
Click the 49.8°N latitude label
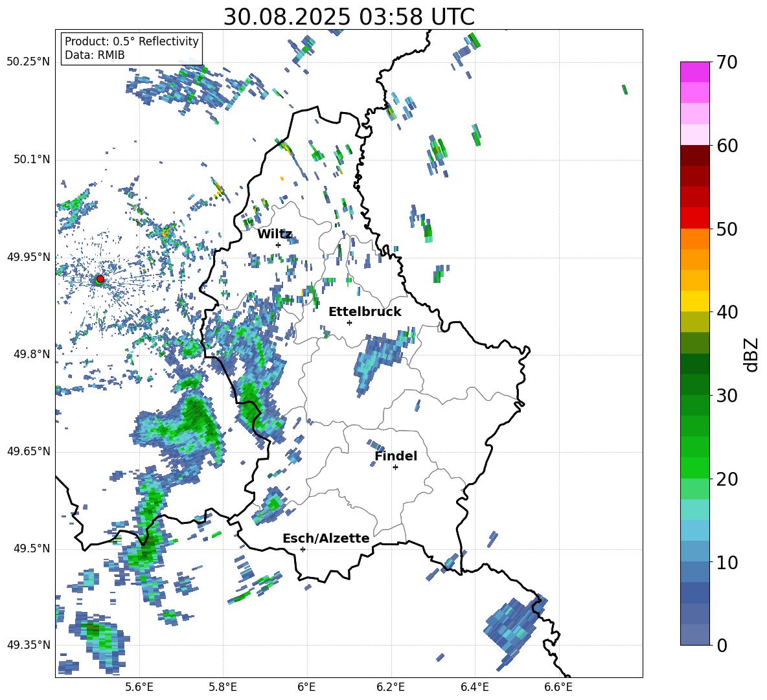[31, 354]
